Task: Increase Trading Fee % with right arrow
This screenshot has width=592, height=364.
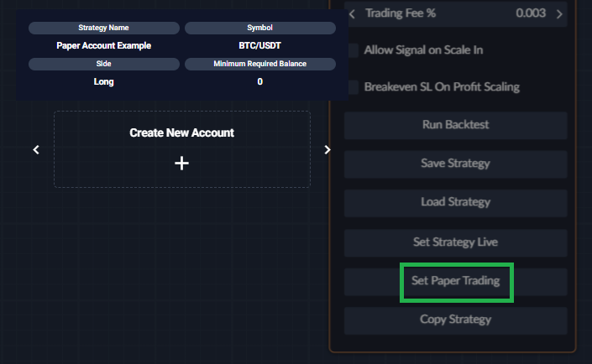Action: pyautogui.click(x=559, y=14)
